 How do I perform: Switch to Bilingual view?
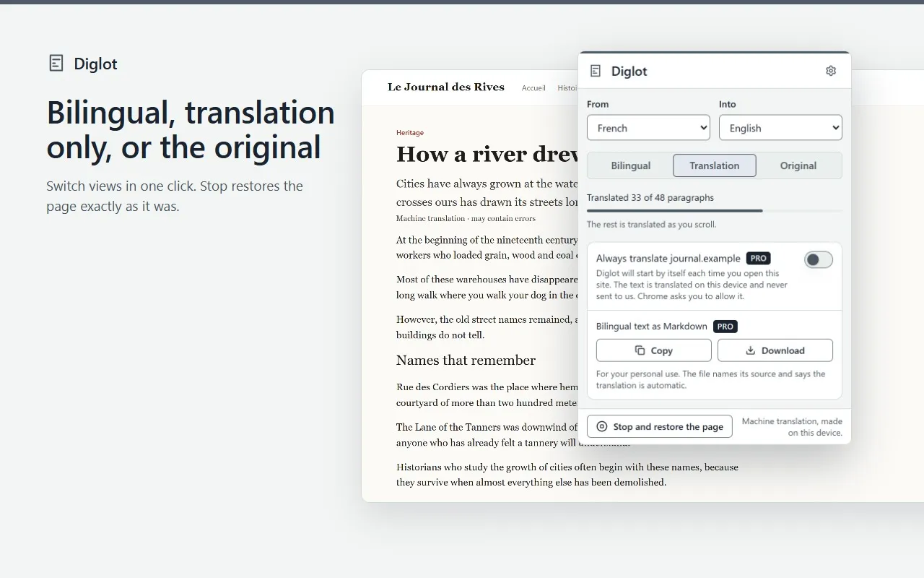tap(631, 165)
